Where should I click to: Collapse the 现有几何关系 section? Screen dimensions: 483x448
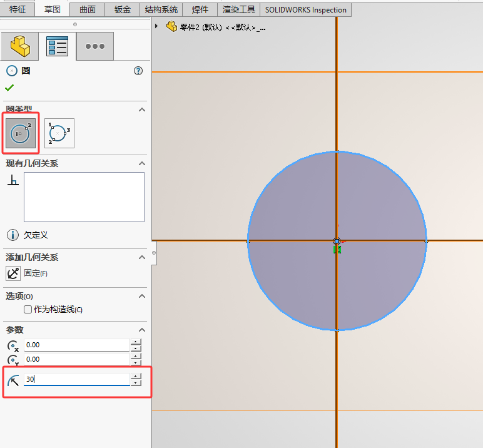(142, 163)
